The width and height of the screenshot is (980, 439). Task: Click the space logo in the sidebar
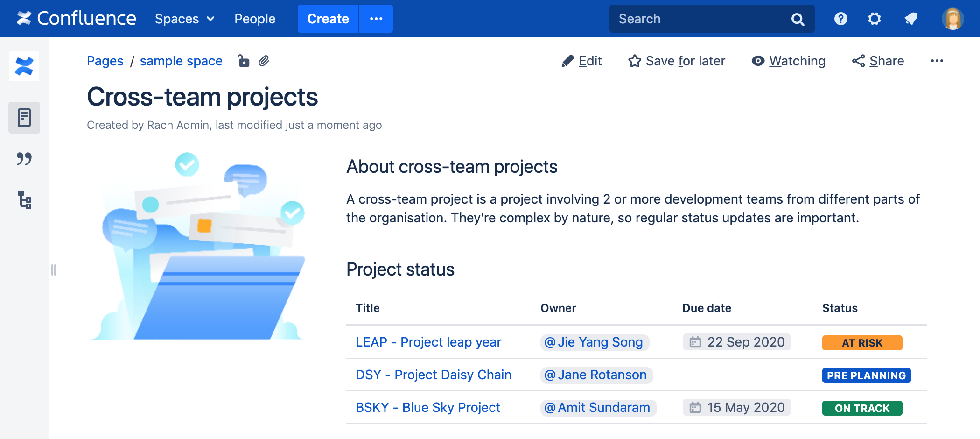(x=24, y=66)
